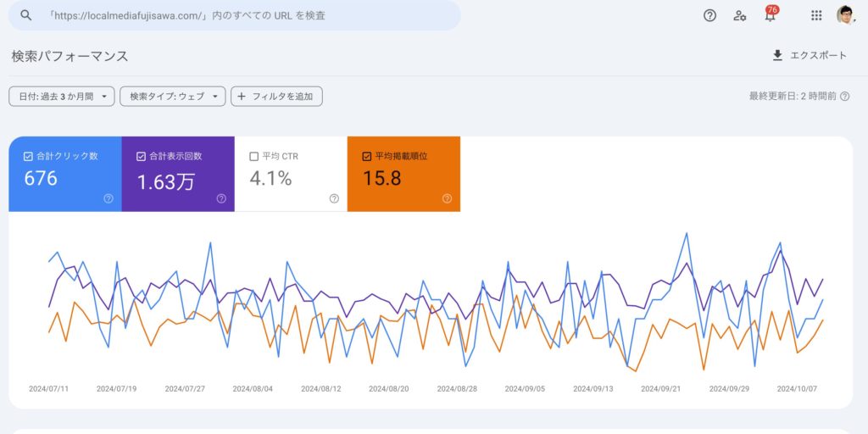Expand the 検索タイプ: ウェブ dropdown
This screenshot has width=868, height=434.
pos(173,97)
